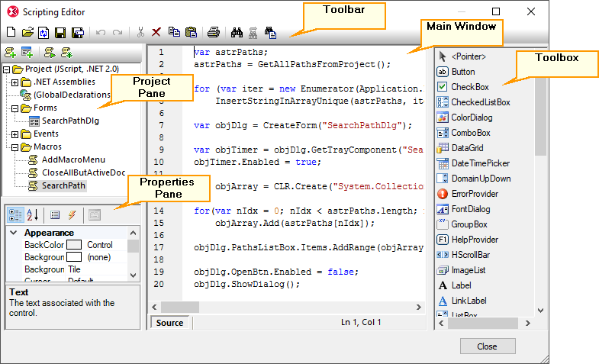This screenshot has width=599, height=364.
Task: Switch to the Source tab
Action: pyautogui.click(x=169, y=323)
